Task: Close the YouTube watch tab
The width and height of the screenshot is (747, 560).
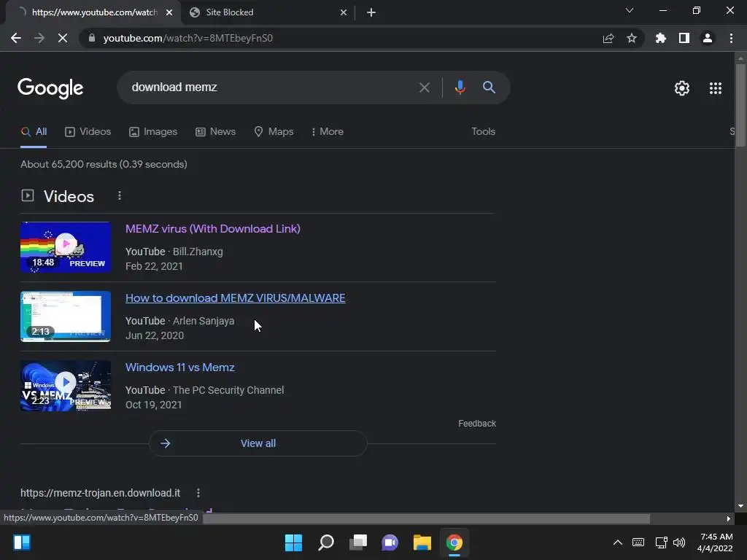Action: click(169, 12)
